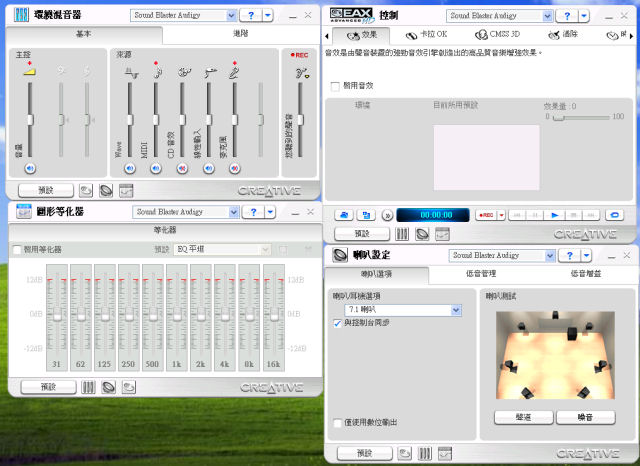Click the channel test button under speaker test
The image size is (640, 466).
[x=524, y=417]
